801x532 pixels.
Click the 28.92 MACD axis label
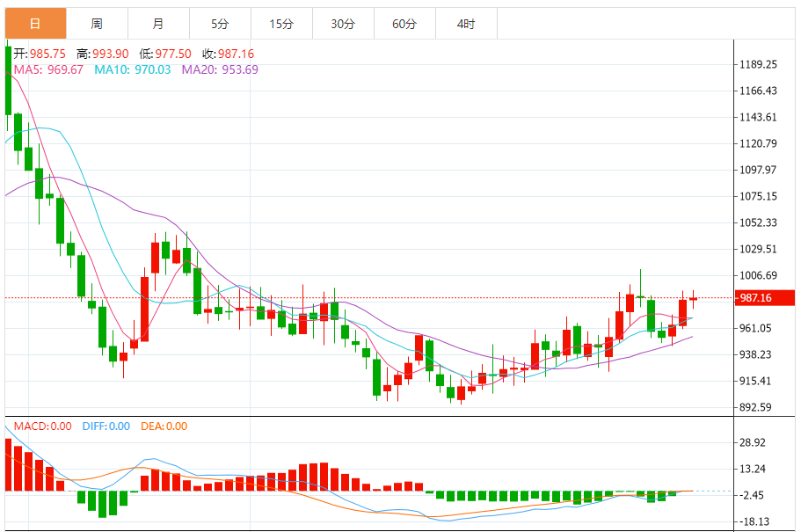pyautogui.click(x=753, y=442)
